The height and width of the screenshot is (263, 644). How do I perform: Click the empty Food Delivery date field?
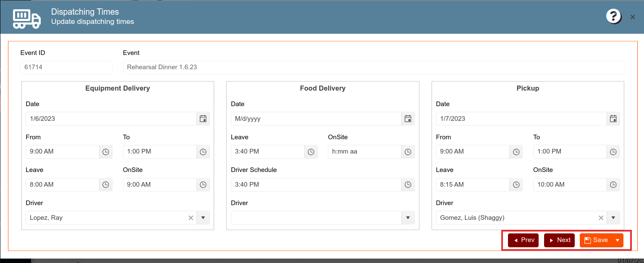(316, 119)
